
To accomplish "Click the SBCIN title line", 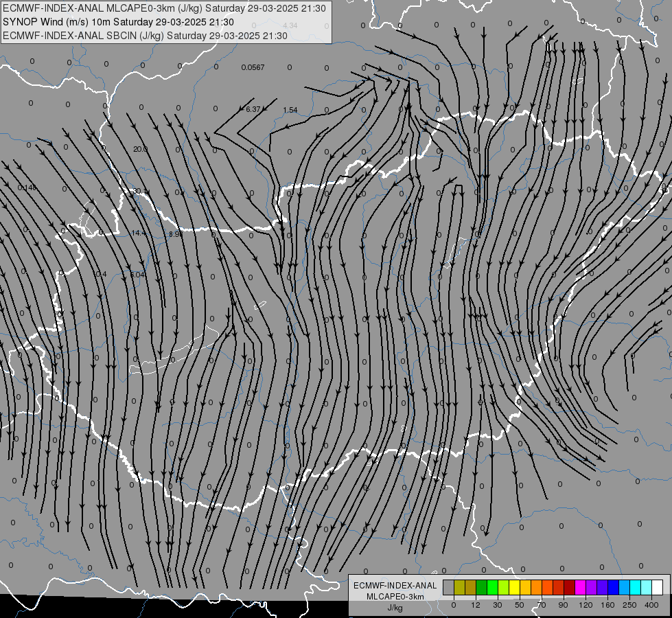I will tap(145, 36).
